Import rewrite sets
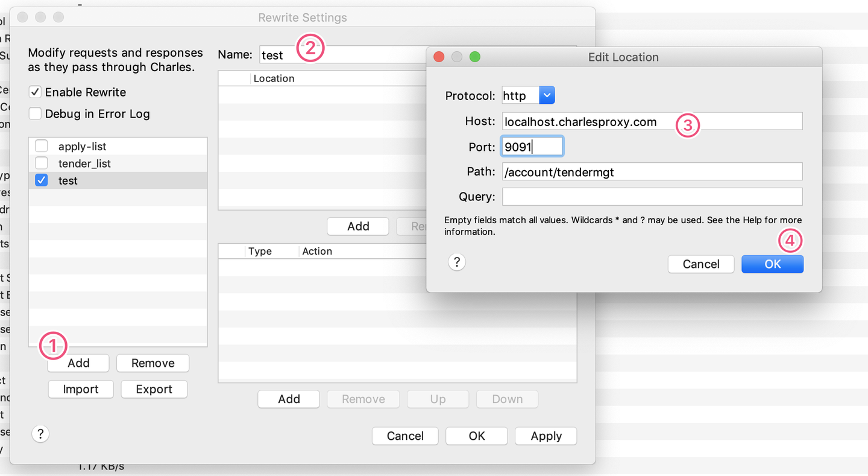 coord(81,389)
